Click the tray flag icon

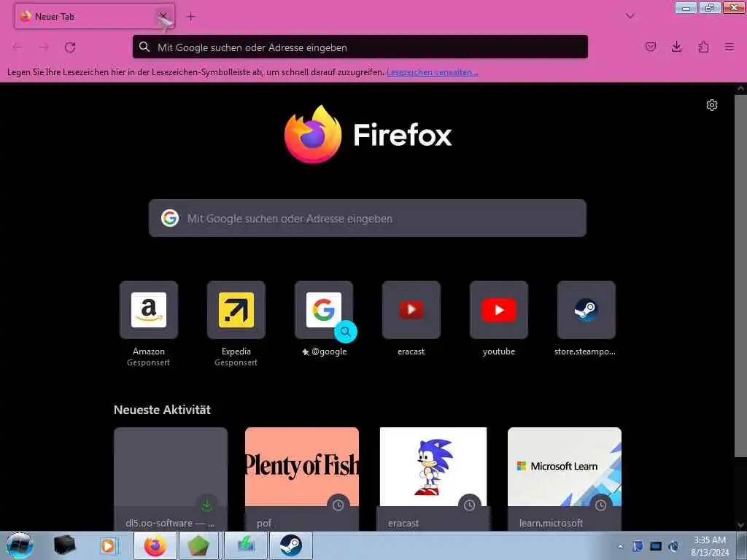pyautogui.click(x=638, y=546)
